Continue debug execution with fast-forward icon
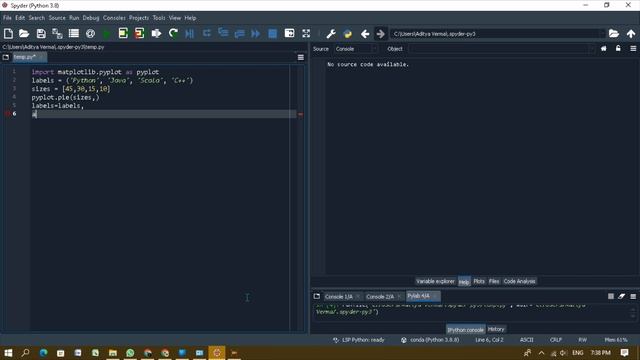Image resolution: width=640 pixels, height=360 pixels. click(x=256, y=33)
